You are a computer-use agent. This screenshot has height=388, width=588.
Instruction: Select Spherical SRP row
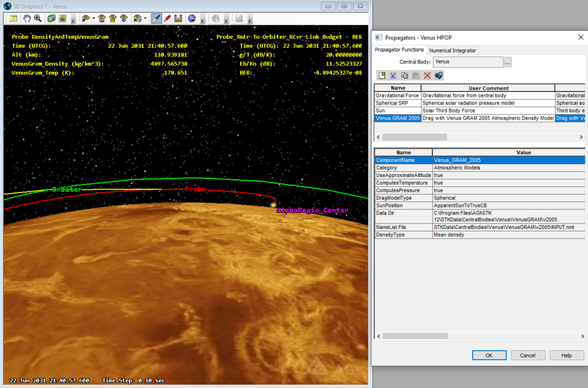pos(479,103)
